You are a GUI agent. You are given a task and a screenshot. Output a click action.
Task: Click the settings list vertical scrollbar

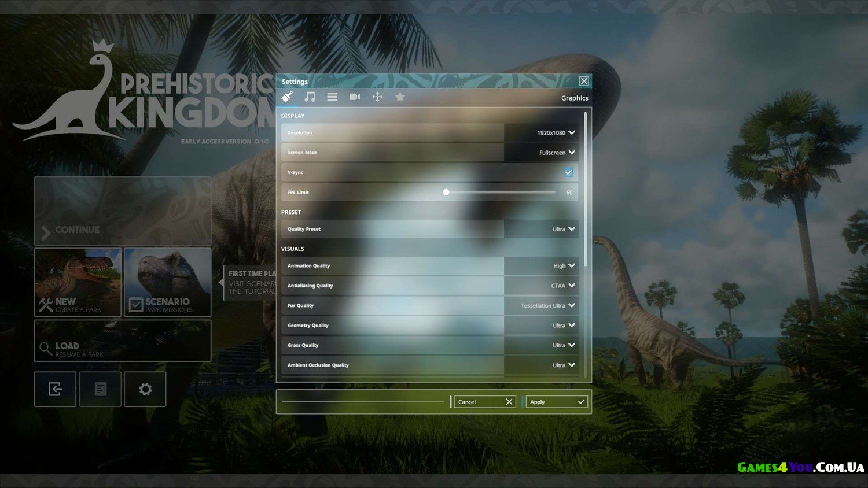(x=586, y=190)
